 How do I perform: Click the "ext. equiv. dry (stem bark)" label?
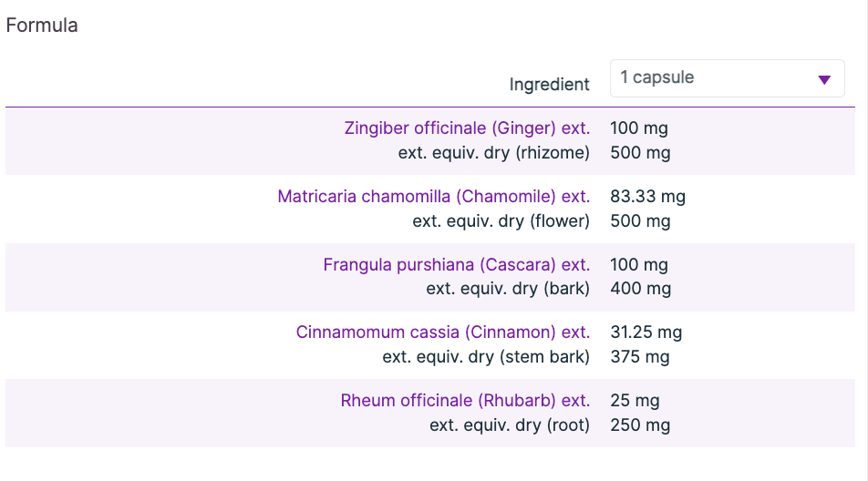[x=486, y=357]
